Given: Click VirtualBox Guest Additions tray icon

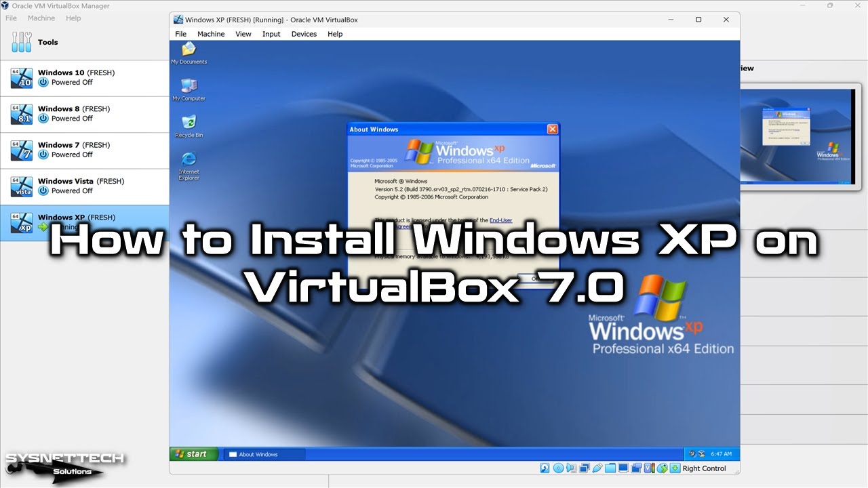Looking at the screenshot, I should pyautogui.click(x=701, y=454).
